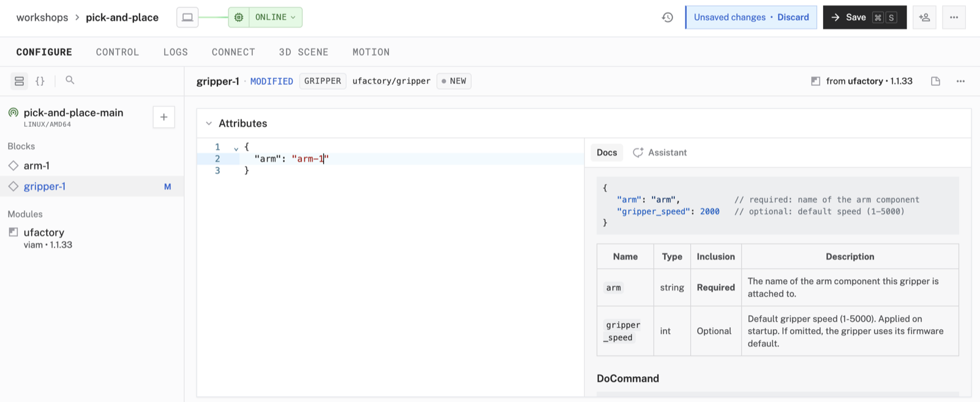Collapse the Attributes section
This screenshot has height=402, width=980.
pos(209,123)
